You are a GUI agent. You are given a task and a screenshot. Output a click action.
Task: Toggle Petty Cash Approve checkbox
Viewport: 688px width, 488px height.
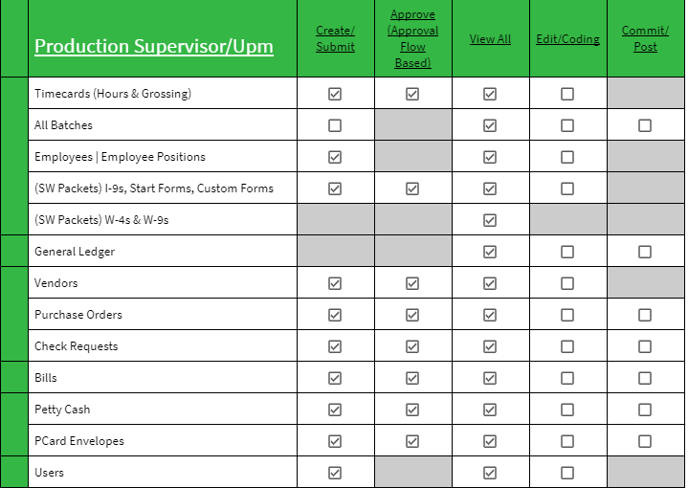(412, 410)
